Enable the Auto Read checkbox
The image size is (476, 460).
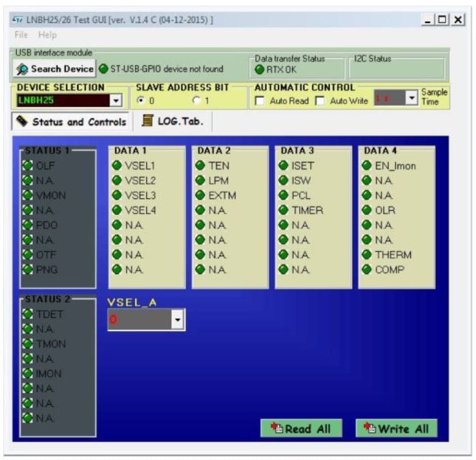coord(260,101)
